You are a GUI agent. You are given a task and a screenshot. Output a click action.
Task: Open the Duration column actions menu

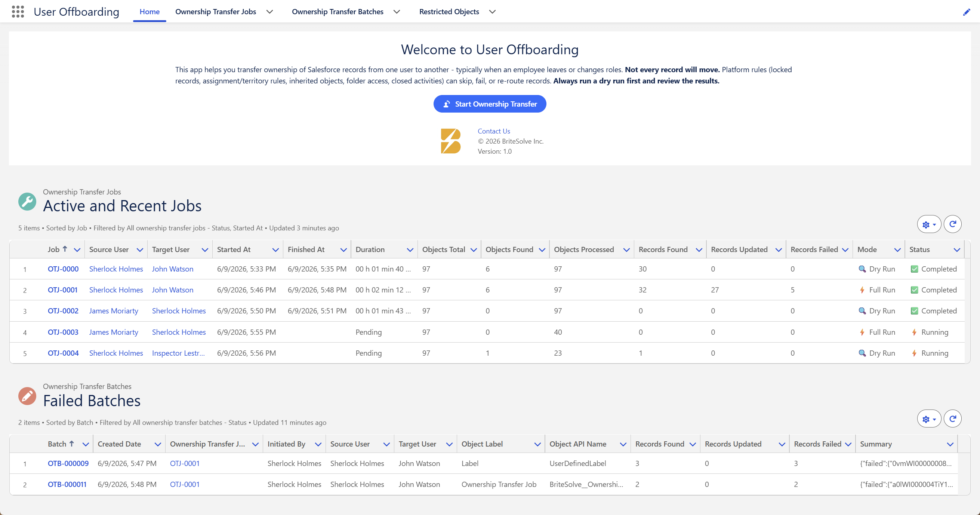(x=410, y=250)
